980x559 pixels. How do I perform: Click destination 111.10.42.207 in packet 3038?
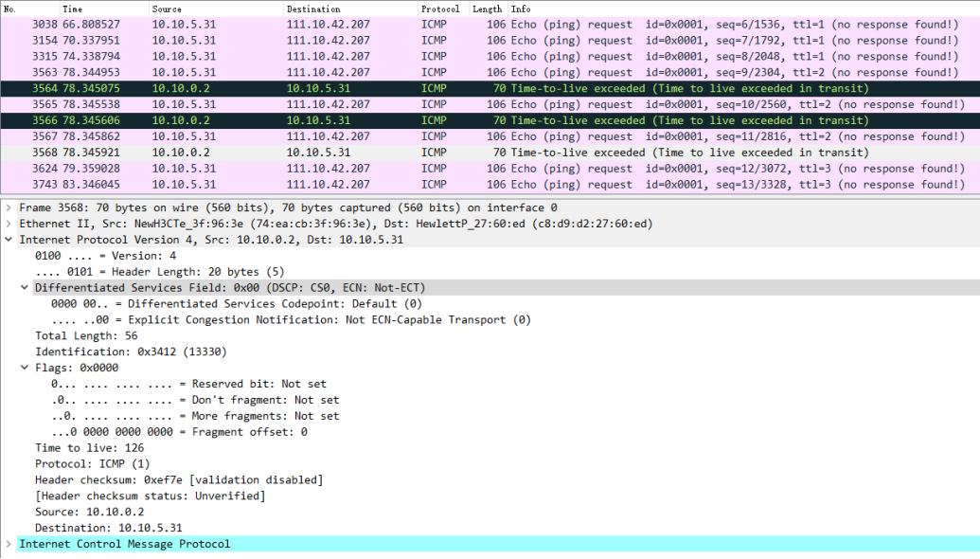click(x=329, y=25)
